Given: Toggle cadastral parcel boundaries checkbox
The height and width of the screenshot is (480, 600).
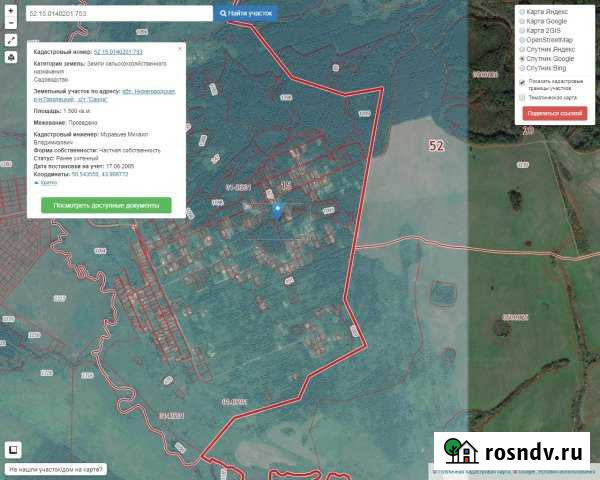Looking at the screenshot, I should [x=521, y=82].
